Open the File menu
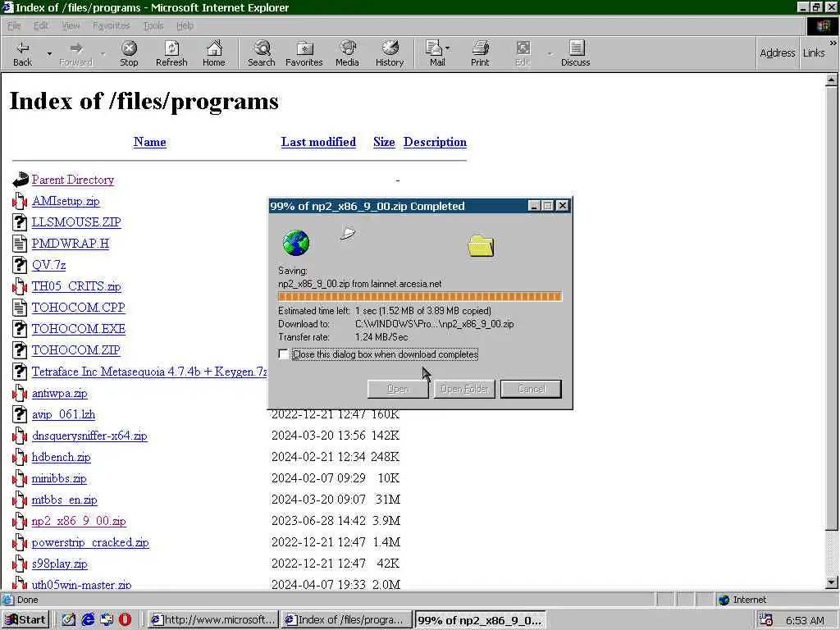The height and width of the screenshot is (630, 840). (14, 25)
